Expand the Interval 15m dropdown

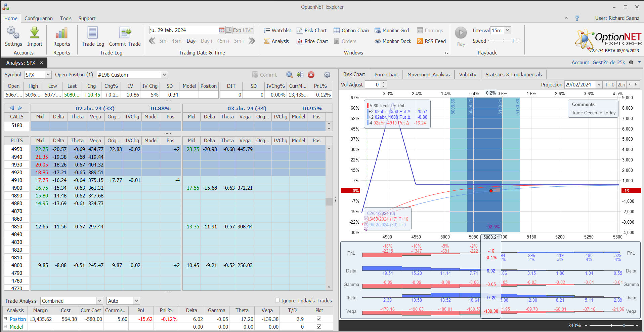508,30
